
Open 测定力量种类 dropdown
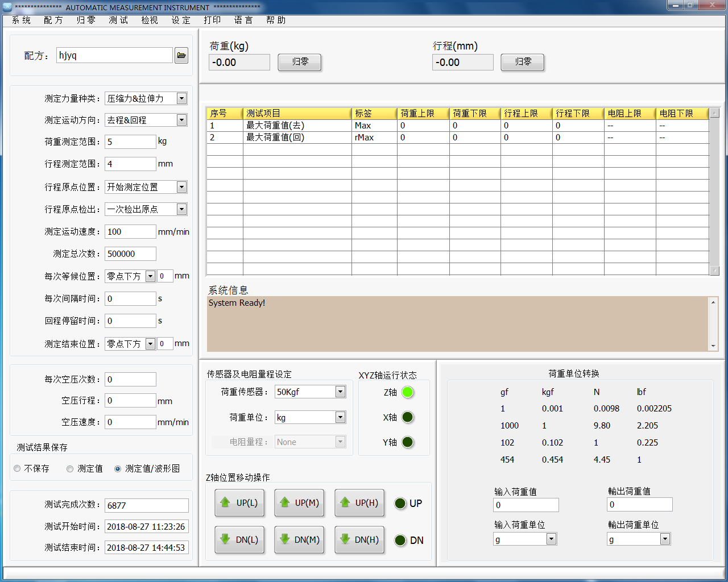181,98
